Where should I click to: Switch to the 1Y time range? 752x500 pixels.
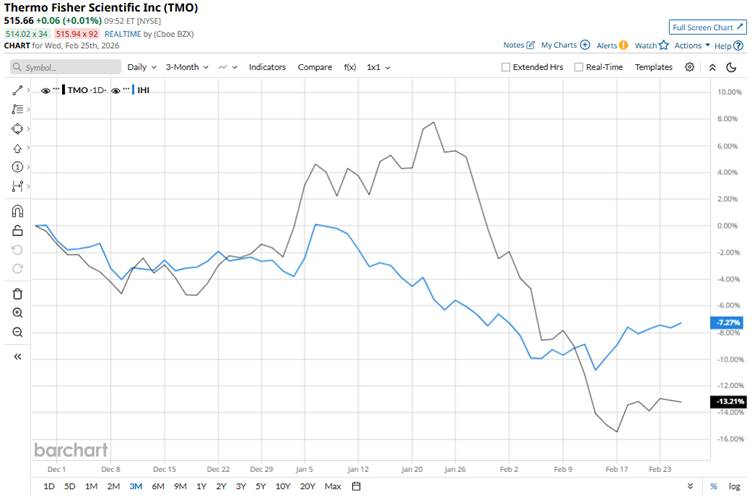[201, 486]
